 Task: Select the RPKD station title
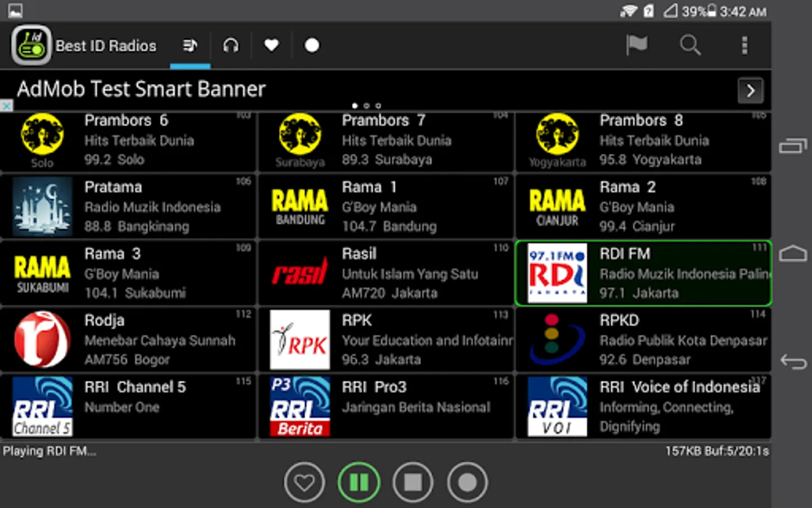(x=619, y=320)
